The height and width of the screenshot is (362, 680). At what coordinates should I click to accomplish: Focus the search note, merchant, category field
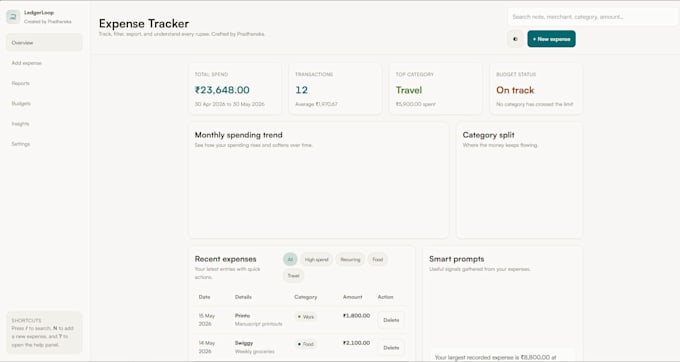click(x=592, y=17)
